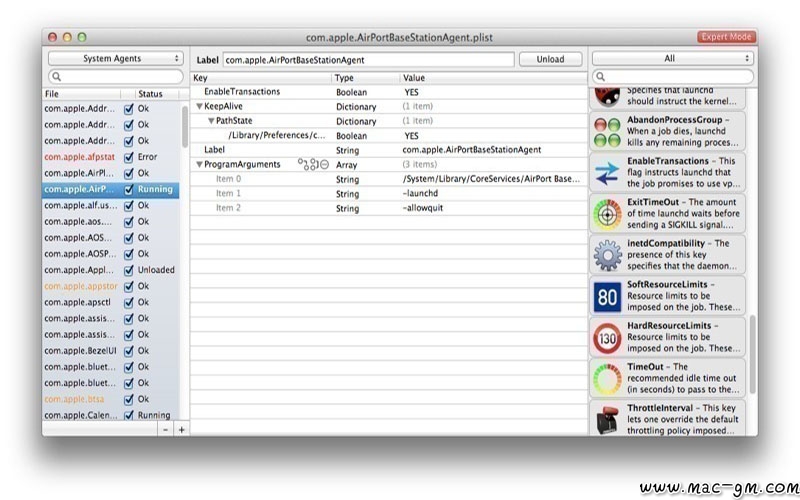800x500 pixels.
Task: Collapse the PathState disclosure triangle
Action: tap(211, 121)
